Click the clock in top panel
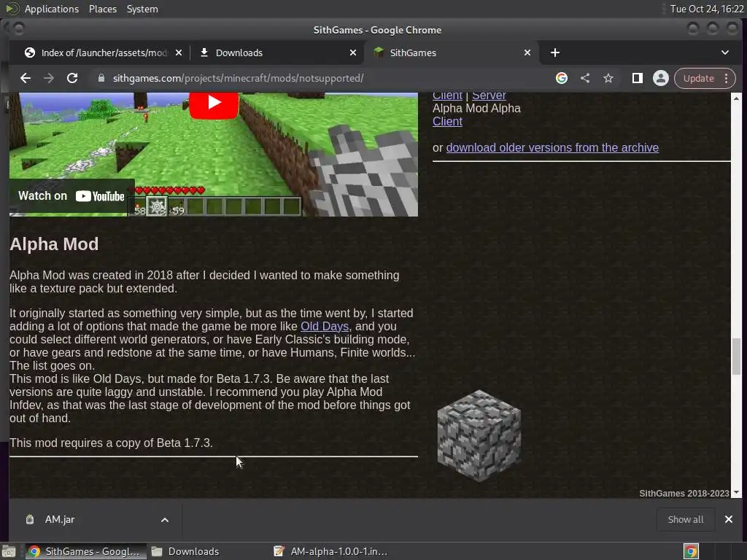The height and width of the screenshot is (560, 747). pyautogui.click(x=707, y=9)
